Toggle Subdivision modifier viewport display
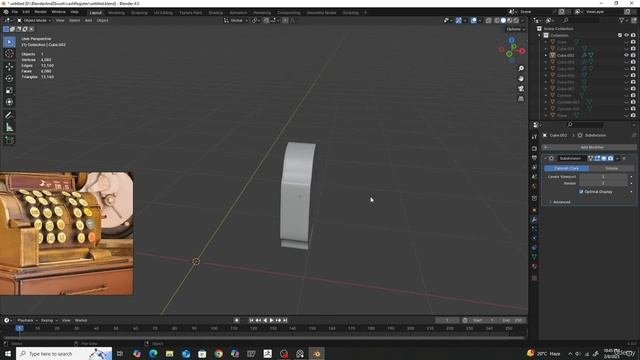640x360 pixels. point(604,158)
